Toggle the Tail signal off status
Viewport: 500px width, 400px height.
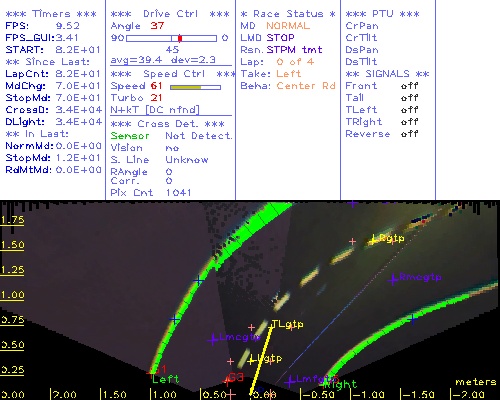409,98
